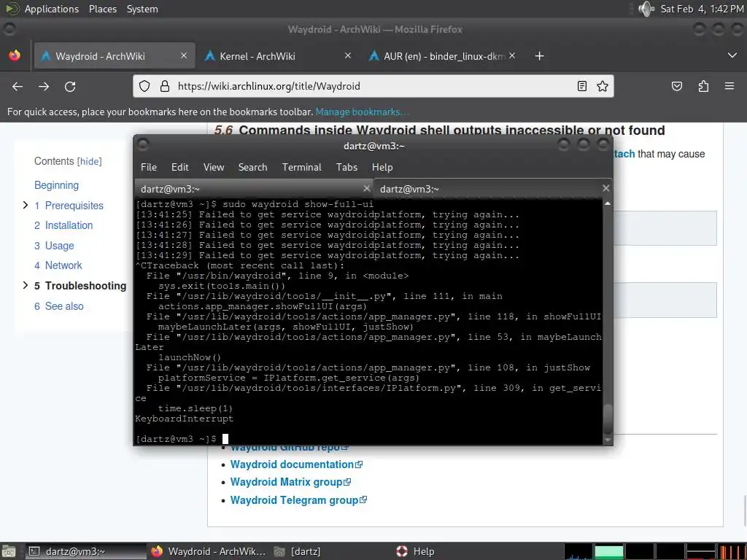Close the Kernel - ArchWiki tab
This screenshot has width=747, height=560.
coord(348,55)
